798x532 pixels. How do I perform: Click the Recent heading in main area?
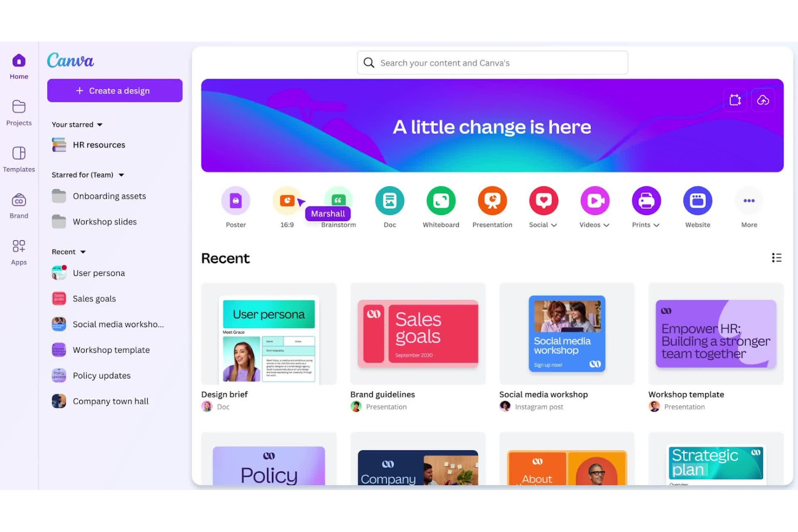coord(225,258)
